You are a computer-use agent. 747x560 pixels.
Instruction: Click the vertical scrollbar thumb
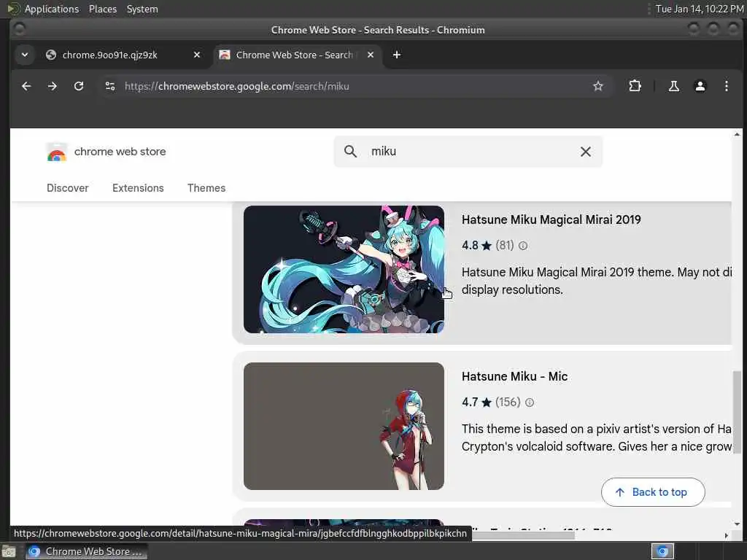pyautogui.click(x=737, y=412)
